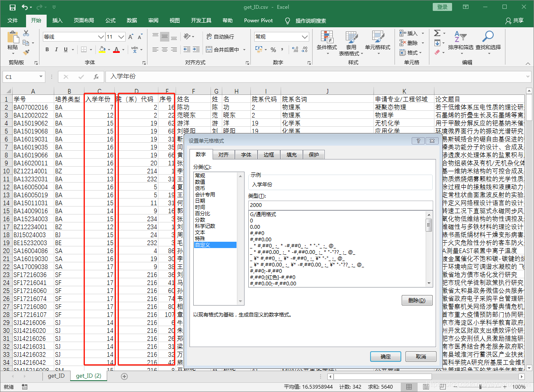Open the 文件 menu tab
This screenshot has height=392, width=534.
click(13, 21)
